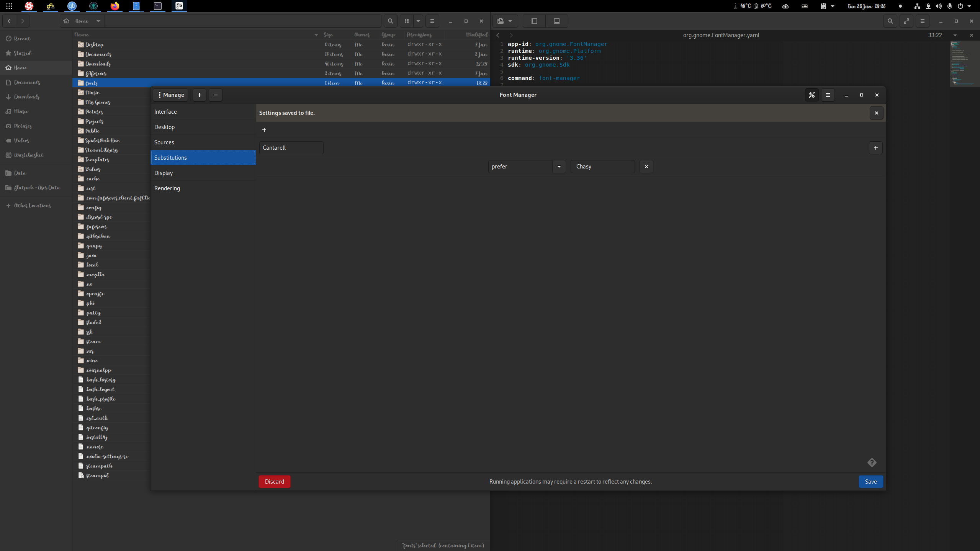
Task: Discard the font substitution changes
Action: (x=274, y=481)
